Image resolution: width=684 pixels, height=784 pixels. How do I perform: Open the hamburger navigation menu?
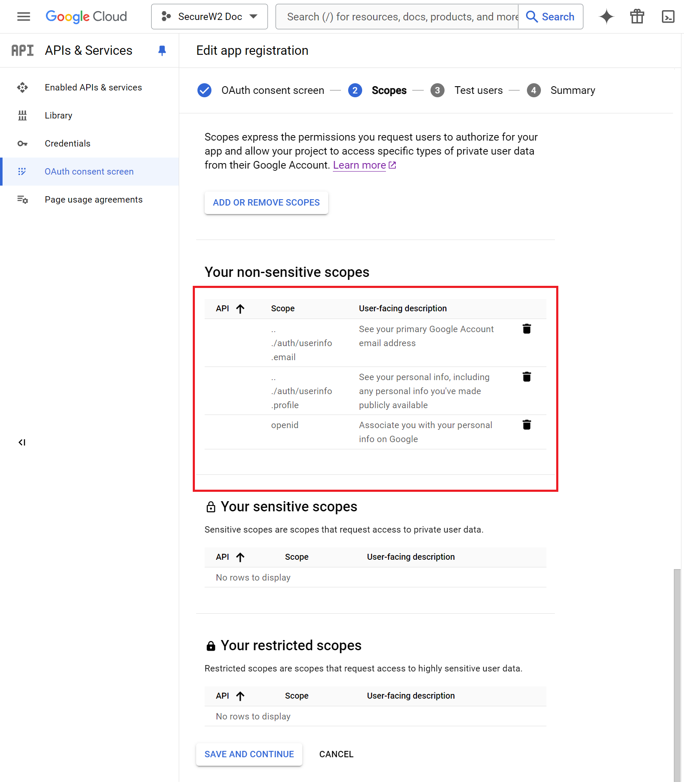[x=23, y=17]
